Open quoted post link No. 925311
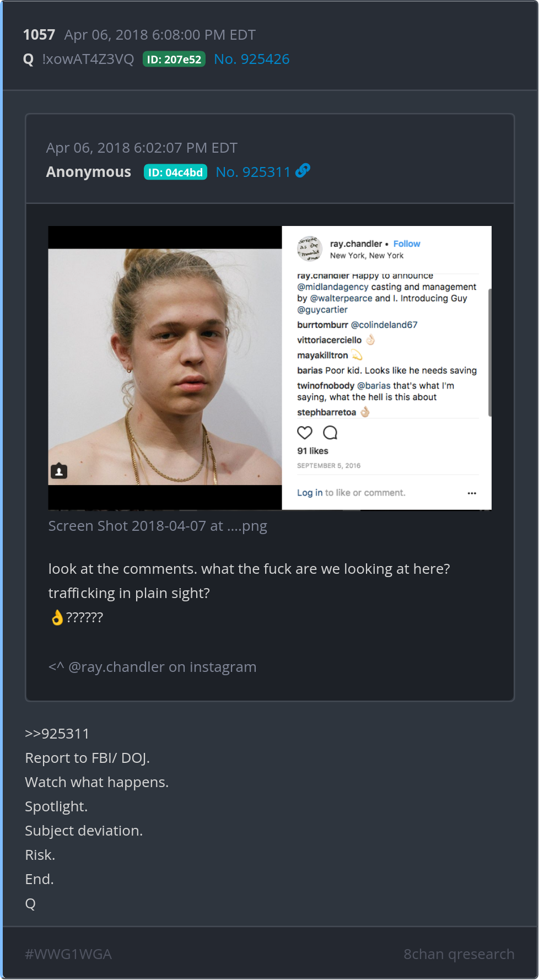This screenshot has height=980, width=539. pyautogui.click(x=253, y=172)
